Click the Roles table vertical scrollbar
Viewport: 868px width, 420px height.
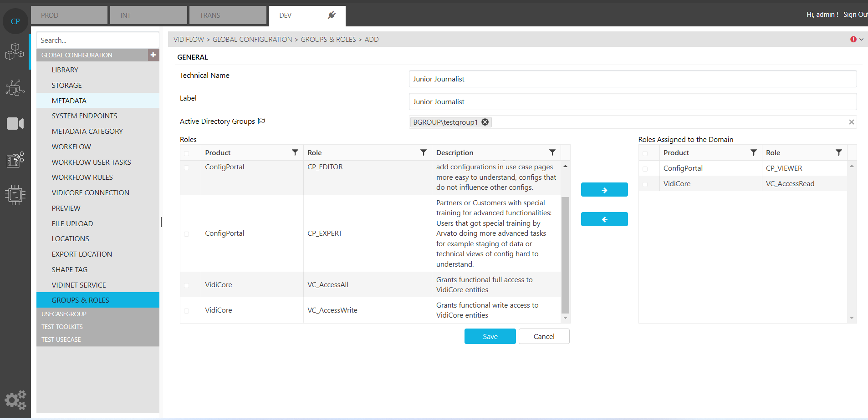coord(565,255)
